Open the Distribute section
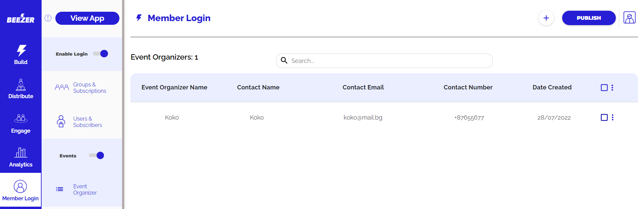Screen dimensions: 644x209 (21, 89)
